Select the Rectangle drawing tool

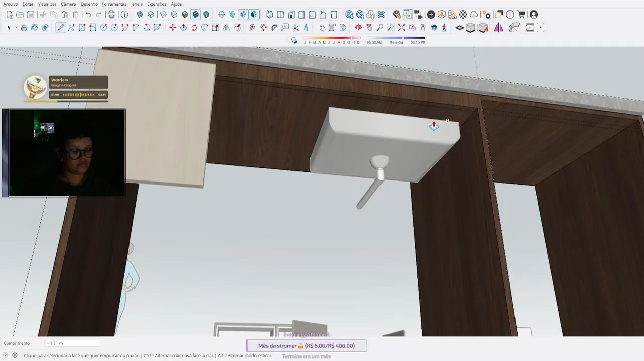point(82,28)
